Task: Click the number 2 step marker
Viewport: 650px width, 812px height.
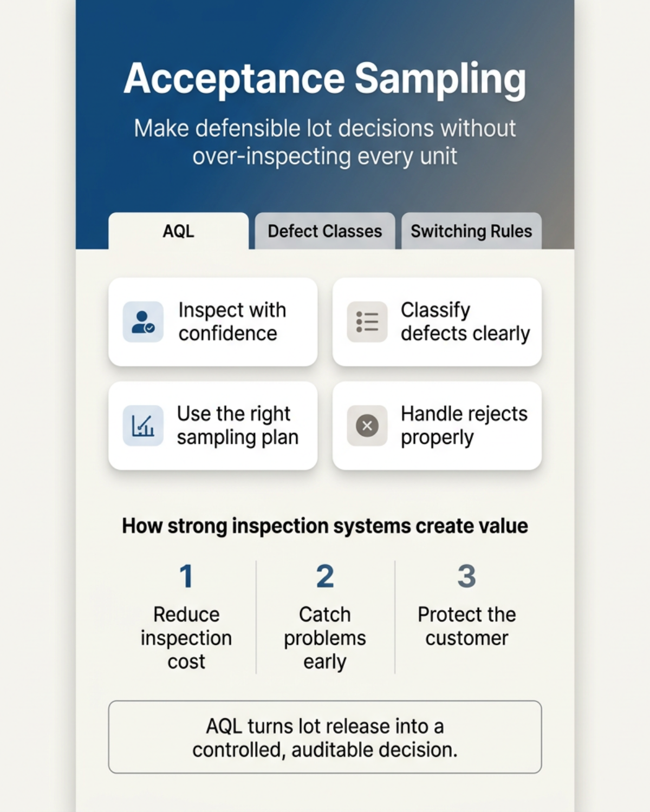Action: (x=325, y=576)
